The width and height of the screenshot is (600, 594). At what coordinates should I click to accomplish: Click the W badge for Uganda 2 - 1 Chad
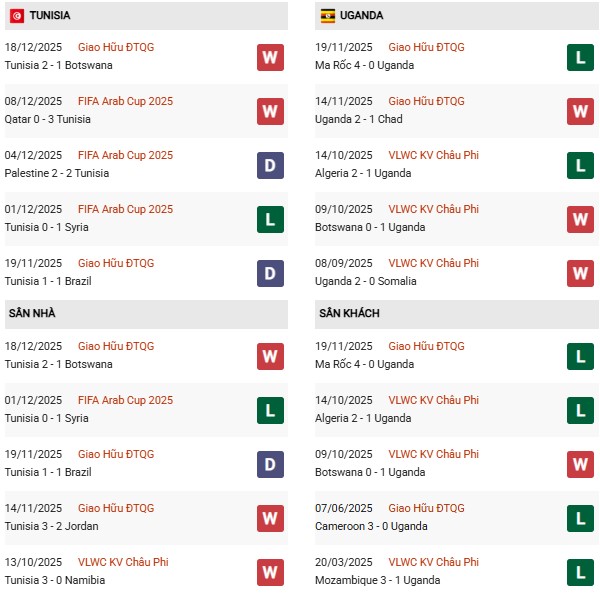581,111
